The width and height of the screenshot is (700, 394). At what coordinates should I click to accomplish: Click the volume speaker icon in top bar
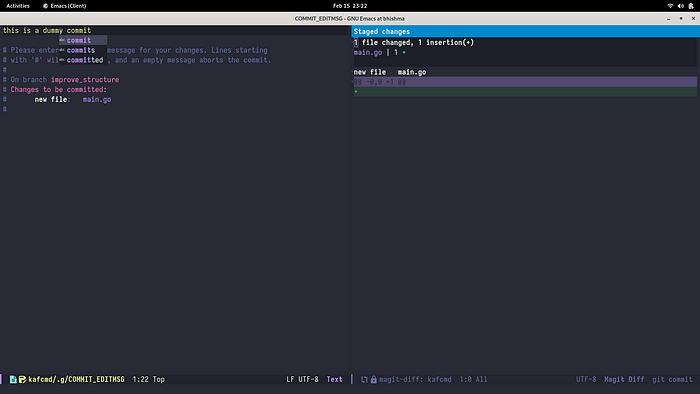click(680, 6)
